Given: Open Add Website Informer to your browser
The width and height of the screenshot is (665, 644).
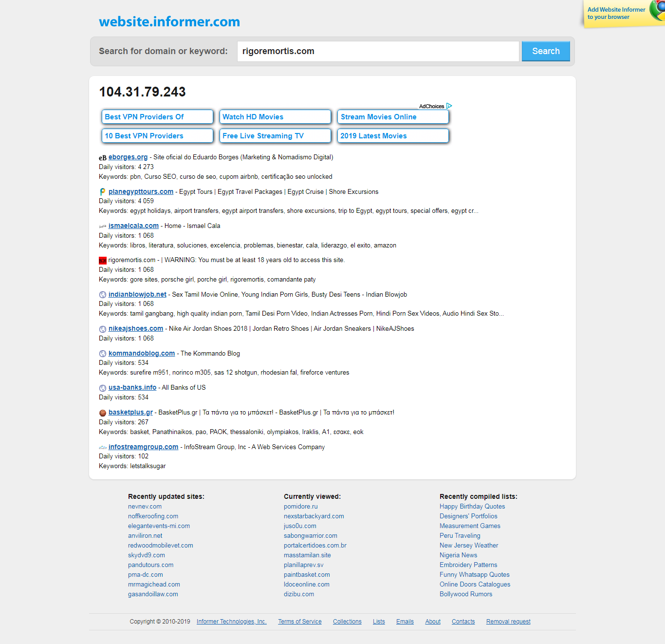Looking at the screenshot, I should (x=616, y=13).
